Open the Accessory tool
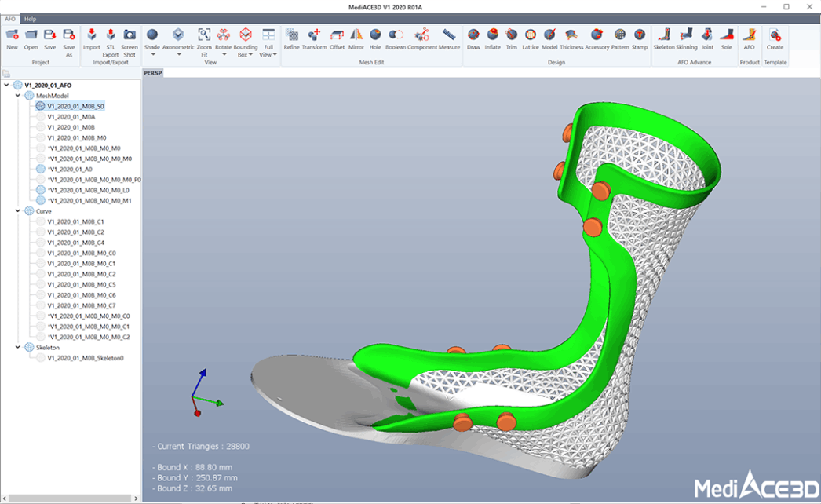 pos(597,35)
